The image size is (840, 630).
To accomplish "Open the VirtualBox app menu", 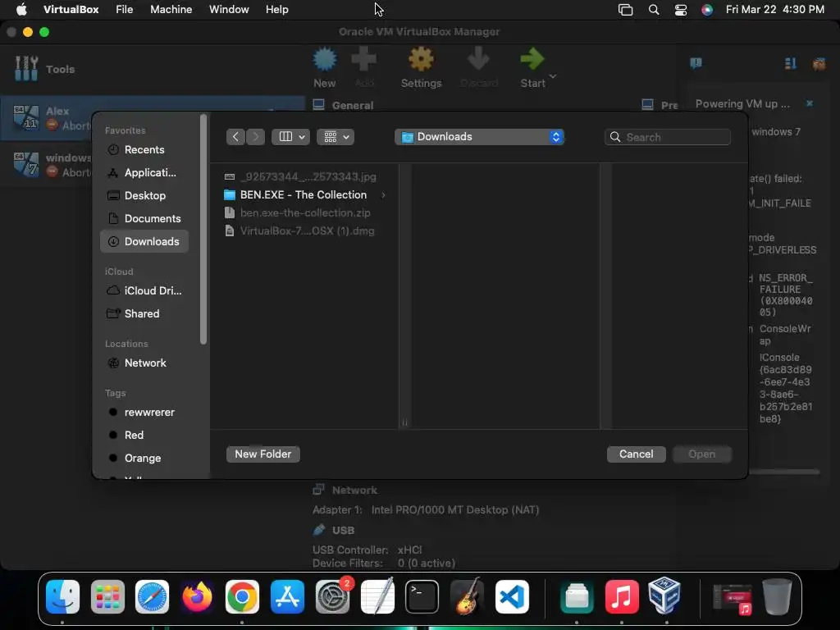I will (x=71, y=10).
